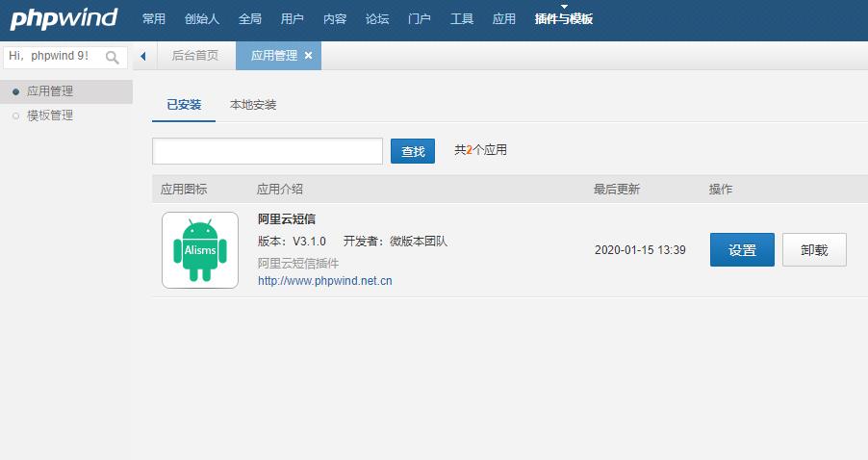Viewport: 868px width, 460px height.
Task: Open the http://www.phpwind.net.cn link
Action: 325,281
